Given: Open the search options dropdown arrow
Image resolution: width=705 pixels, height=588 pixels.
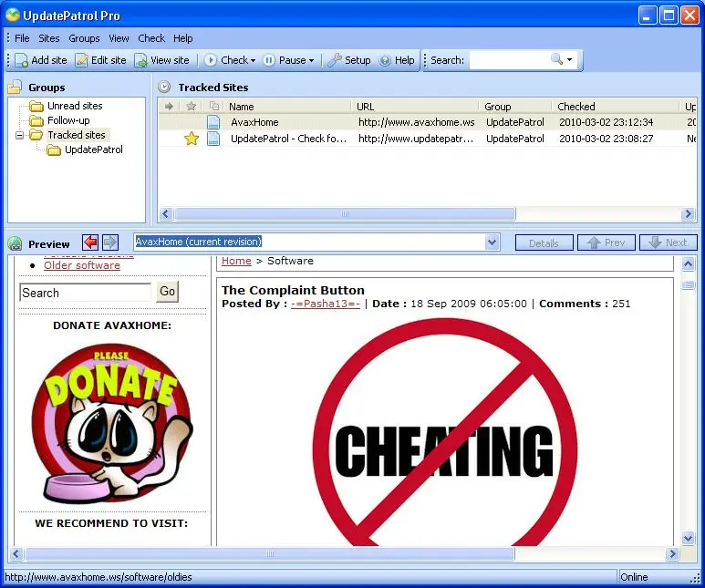Looking at the screenshot, I should 570,60.
